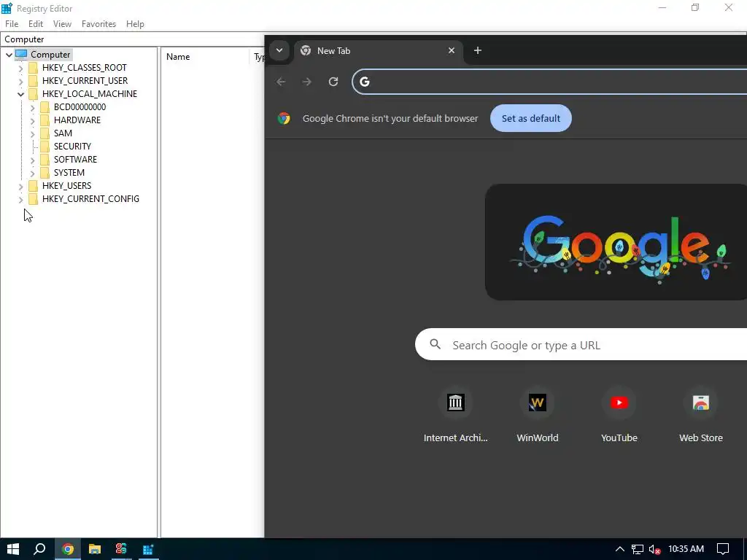The height and width of the screenshot is (560, 747).
Task: Select the Computer icon in registry tree
Action: (x=21, y=54)
